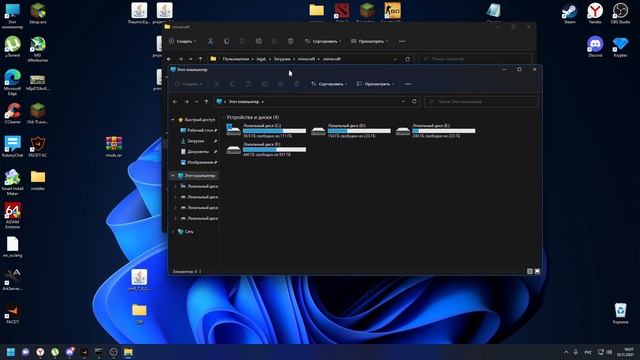This screenshot has height=360, width=640.
Task: Switch to details view in status bar
Action: click(530, 271)
